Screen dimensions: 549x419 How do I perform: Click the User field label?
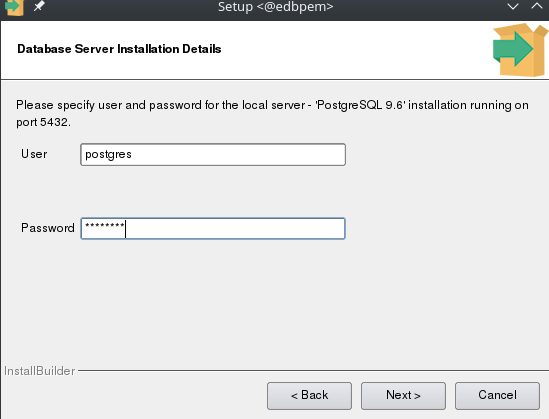(x=34, y=154)
